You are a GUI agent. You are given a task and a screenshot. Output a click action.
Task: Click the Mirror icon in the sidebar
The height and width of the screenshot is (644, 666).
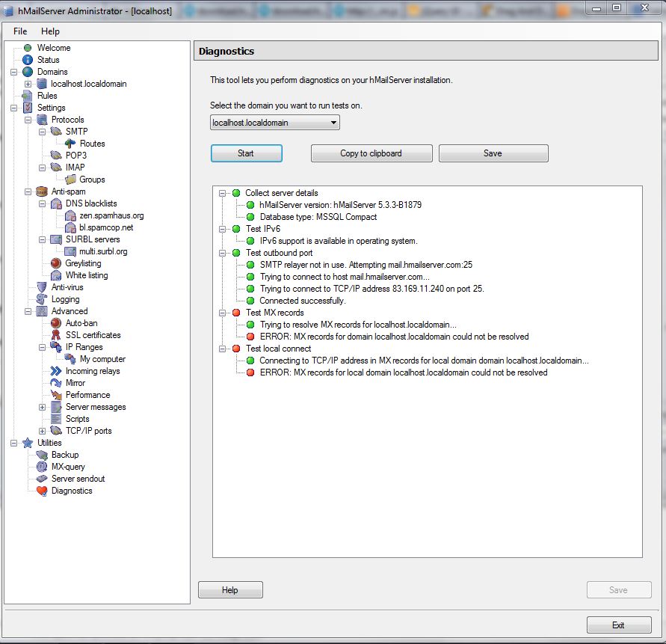[x=56, y=383]
